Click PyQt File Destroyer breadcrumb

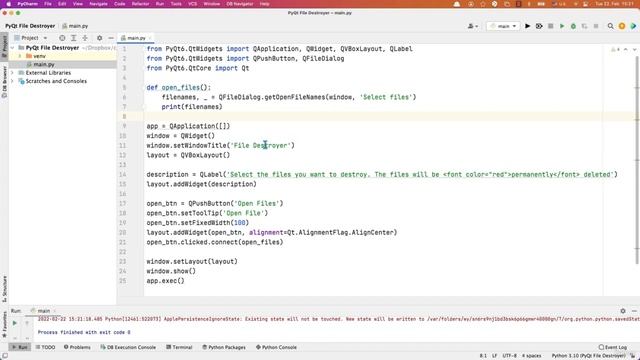click(x=30, y=26)
